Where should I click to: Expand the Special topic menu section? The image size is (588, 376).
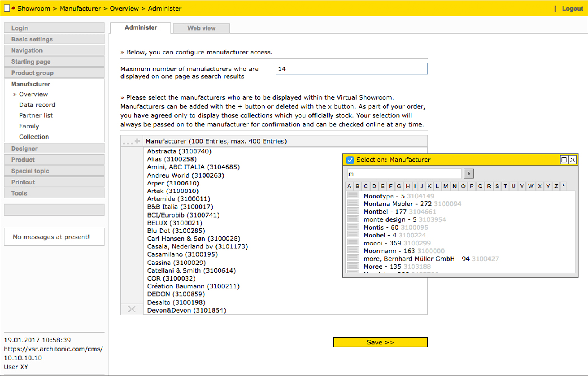[54, 171]
